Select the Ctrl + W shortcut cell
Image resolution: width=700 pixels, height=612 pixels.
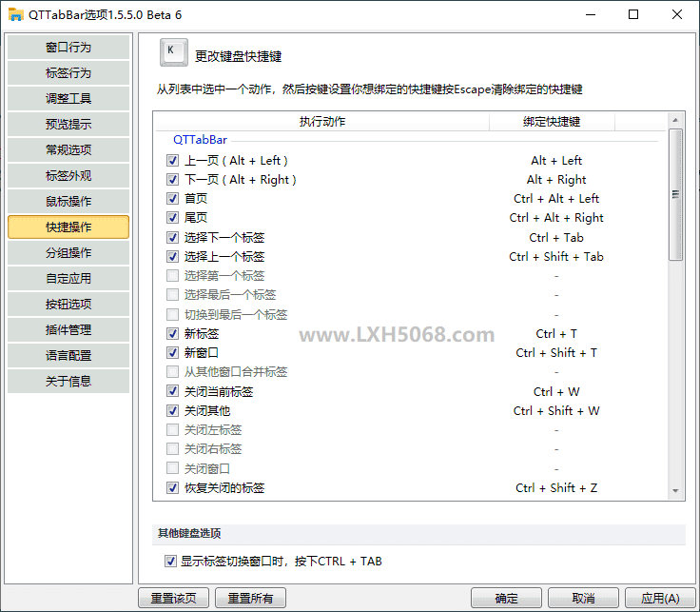coord(556,392)
